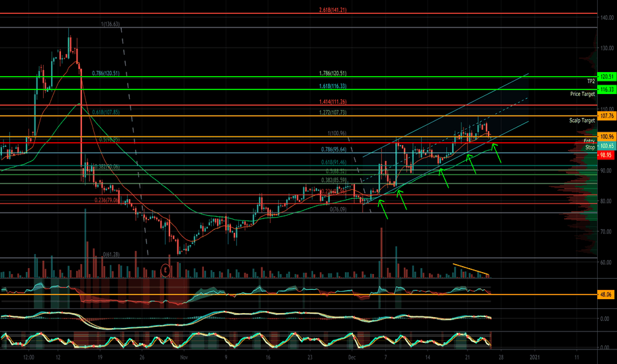
Task: Select the green 116.33 price label
Action: 606,90
